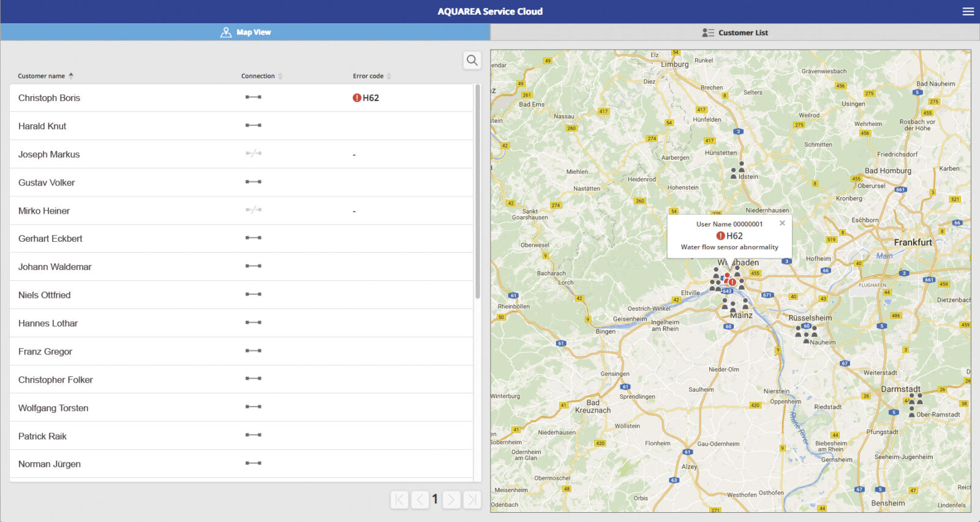
Task: Select customer Patrick Raik
Action: (241, 436)
